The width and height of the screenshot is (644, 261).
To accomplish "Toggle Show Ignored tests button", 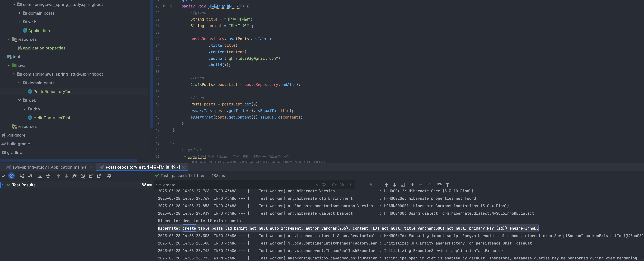I will pos(12,176).
